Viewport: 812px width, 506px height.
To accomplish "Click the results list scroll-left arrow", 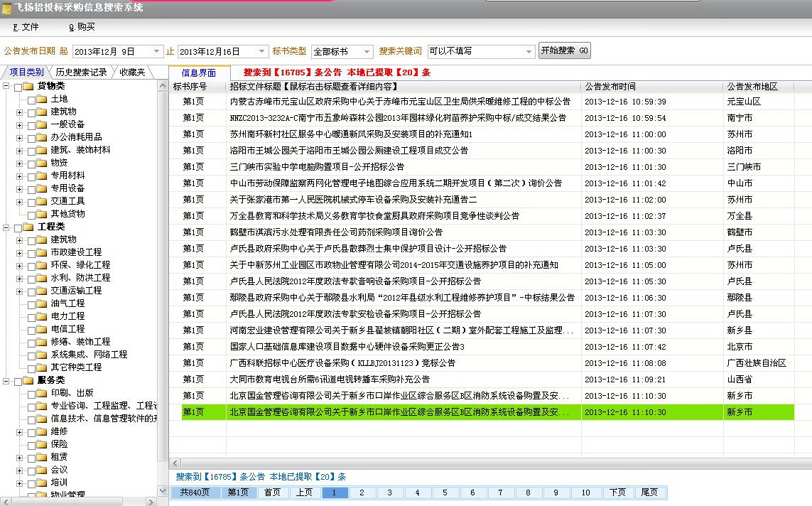I will point(175,463).
